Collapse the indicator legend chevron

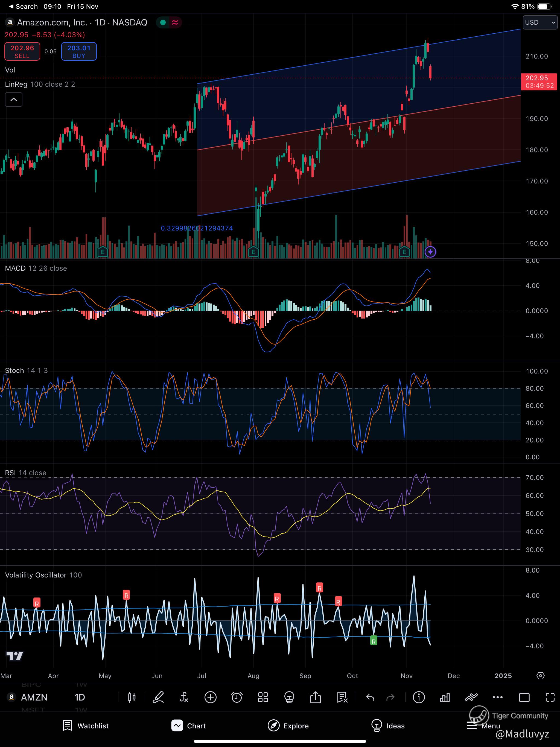pos(13,100)
